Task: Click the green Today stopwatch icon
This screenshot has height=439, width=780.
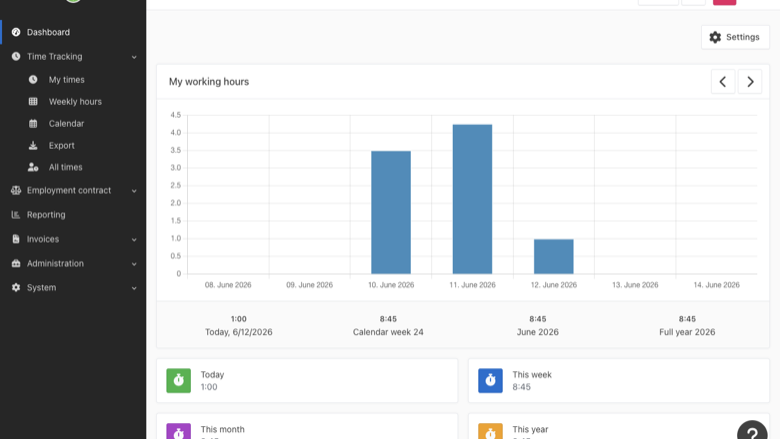Action: click(179, 380)
